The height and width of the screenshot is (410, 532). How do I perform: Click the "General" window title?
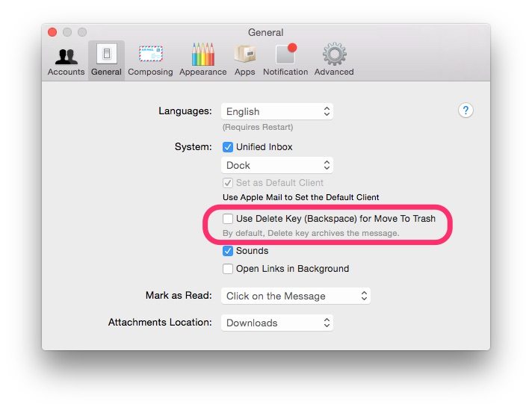tap(266, 33)
